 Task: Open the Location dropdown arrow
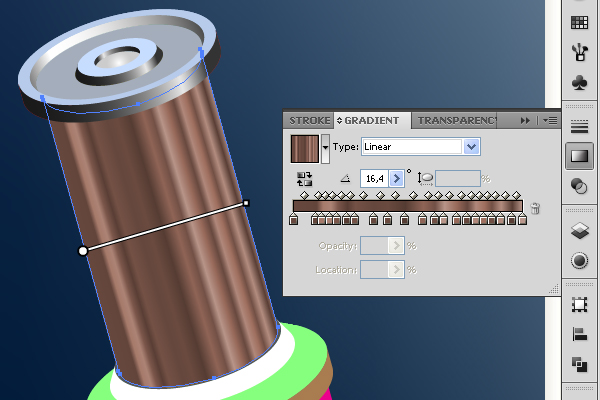click(396, 270)
